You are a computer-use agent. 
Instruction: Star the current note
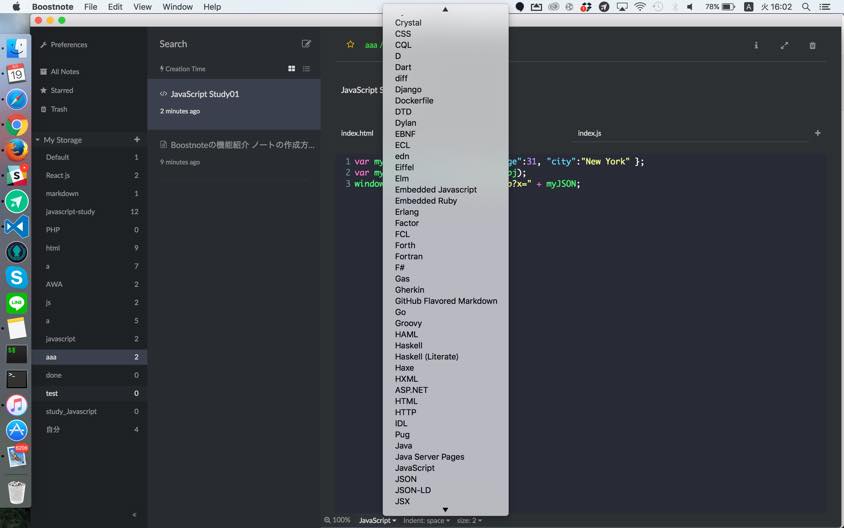(350, 45)
